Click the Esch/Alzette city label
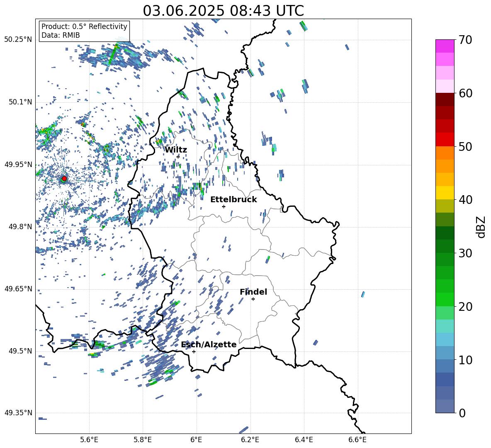Viewport: 491px width, 448px height. tap(209, 344)
